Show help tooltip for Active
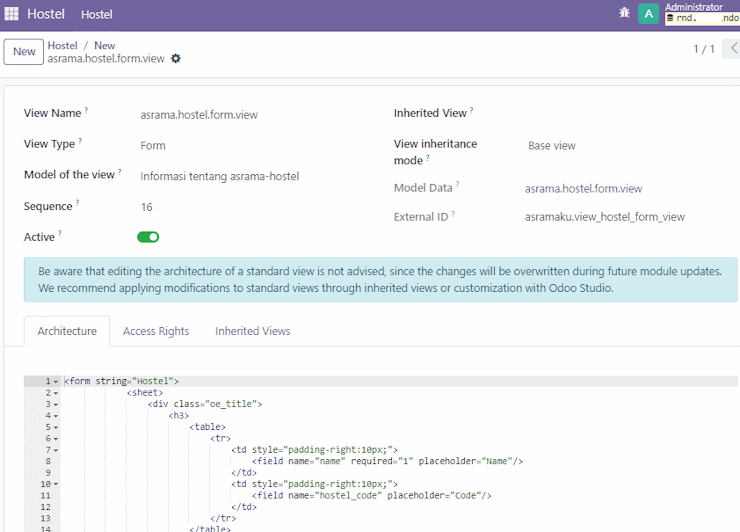This screenshot has height=532, width=740. point(60,234)
